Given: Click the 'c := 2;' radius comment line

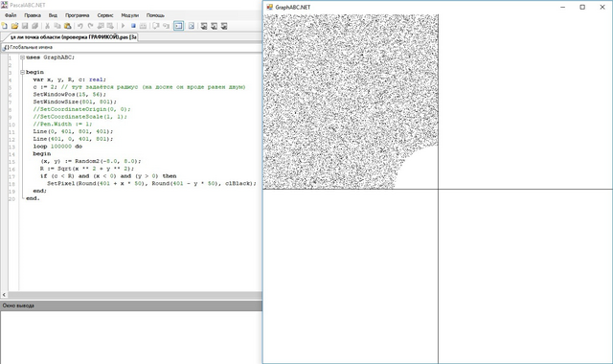Looking at the screenshot, I should tap(139, 87).
